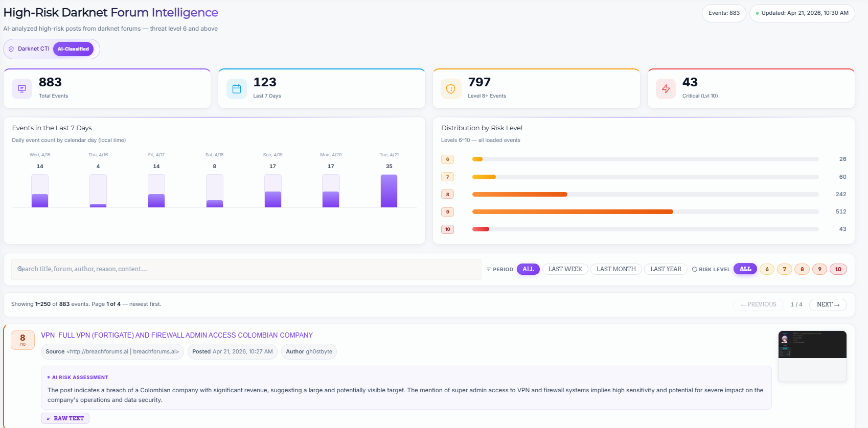Click the risk score 8/10 badge

click(x=22, y=340)
